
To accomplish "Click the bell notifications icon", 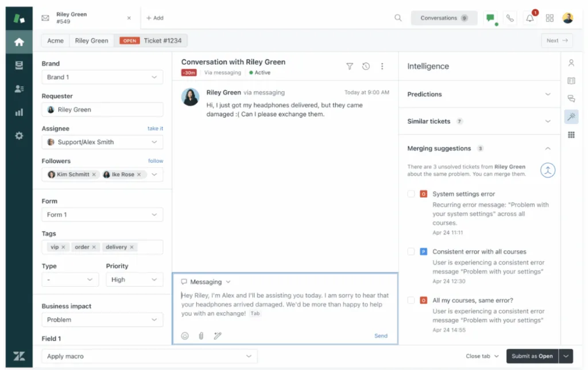I will [x=529, y=18].
